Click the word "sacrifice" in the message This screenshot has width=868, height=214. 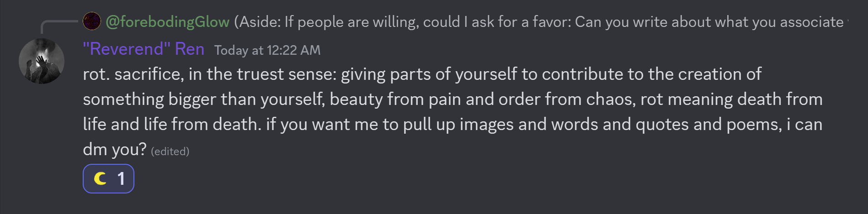tap(147, 74)
